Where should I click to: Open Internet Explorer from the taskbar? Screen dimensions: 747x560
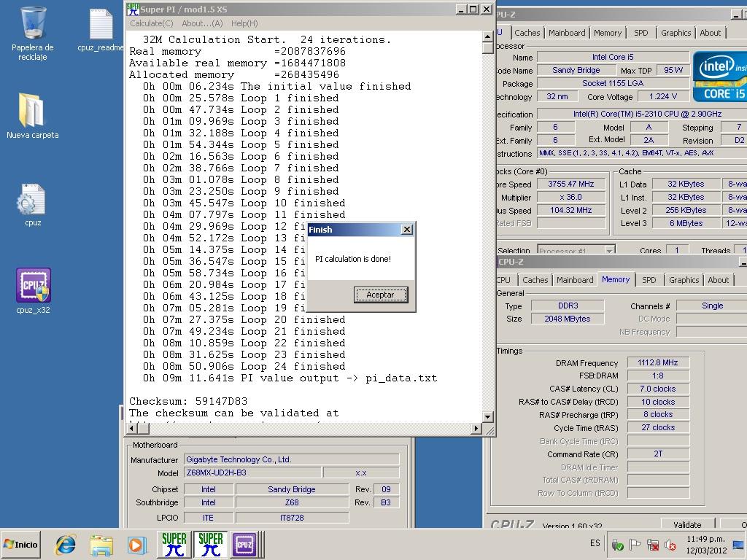(65, 544)
